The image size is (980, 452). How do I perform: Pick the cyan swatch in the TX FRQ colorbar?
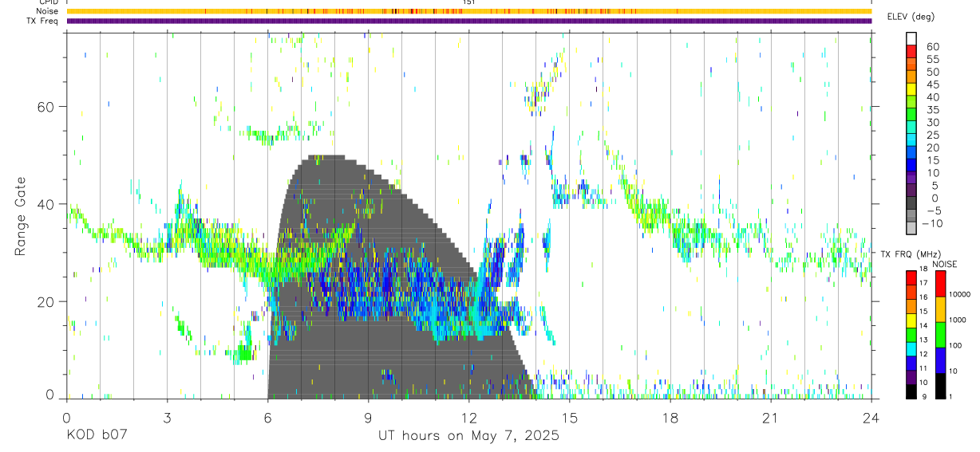click(x=911, y=348)
